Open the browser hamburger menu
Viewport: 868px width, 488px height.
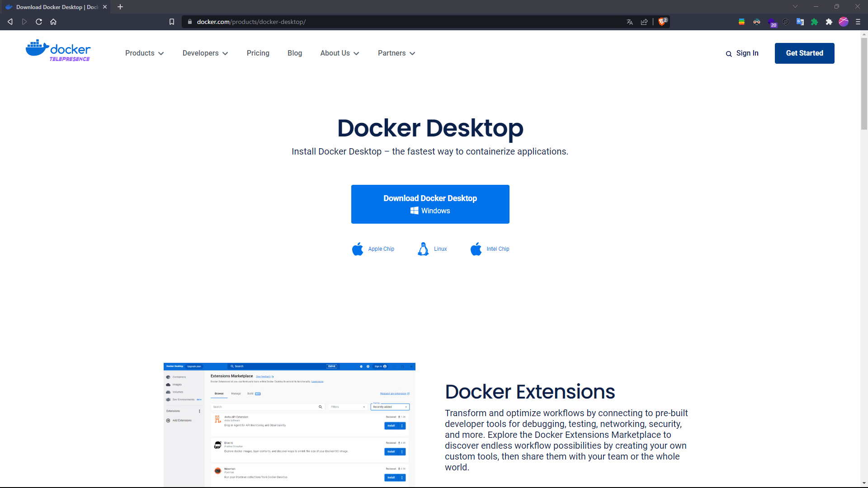(x=858, y=22)
